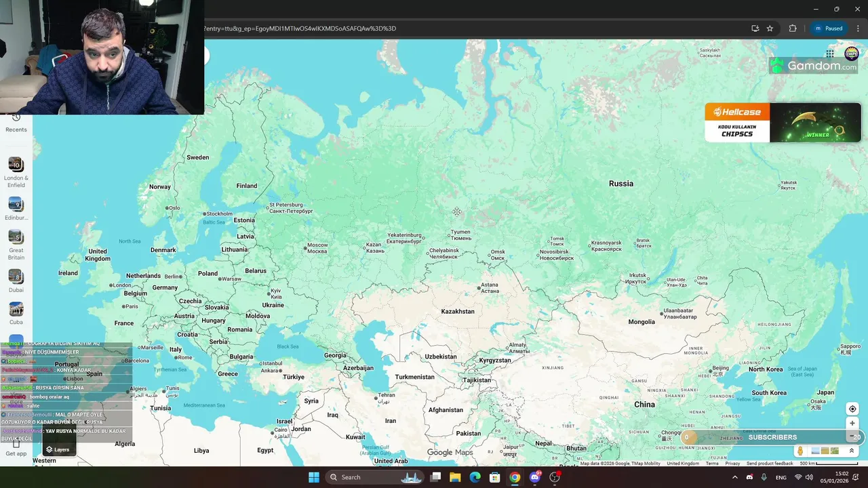
Task: Open the volume speaker tray icon
Action: (x=809, y=477)
